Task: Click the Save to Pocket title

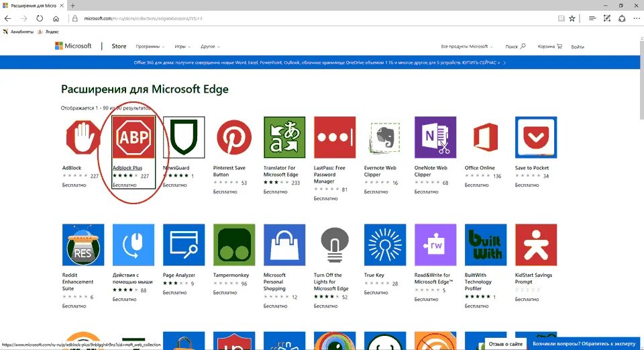Action: [531, 168]
